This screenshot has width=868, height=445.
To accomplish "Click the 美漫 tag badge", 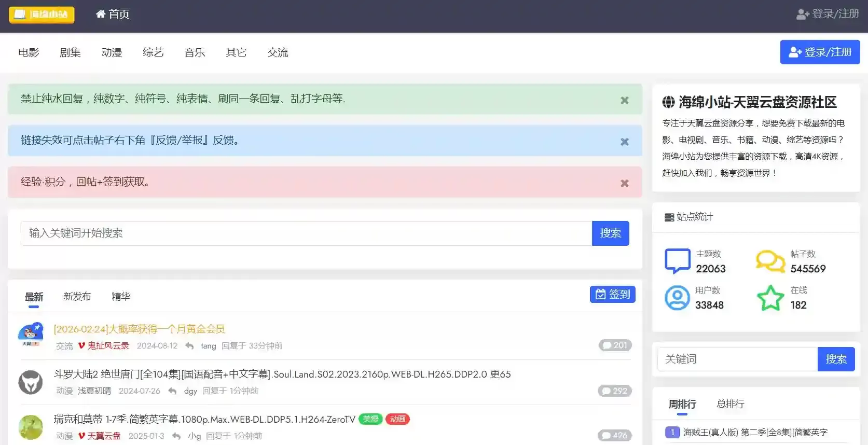I will (x=370, y=419).
